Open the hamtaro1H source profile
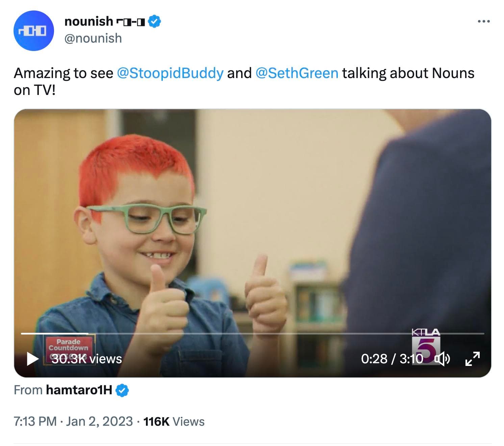This screenshot has height=446, width=504. coord(79,390)
